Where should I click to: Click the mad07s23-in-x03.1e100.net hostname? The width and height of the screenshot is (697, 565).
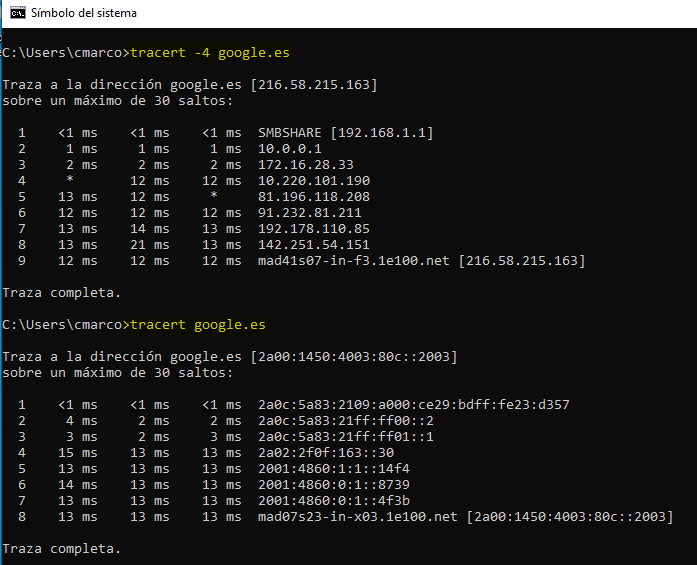pyautogui.click(x=359, y=517)
